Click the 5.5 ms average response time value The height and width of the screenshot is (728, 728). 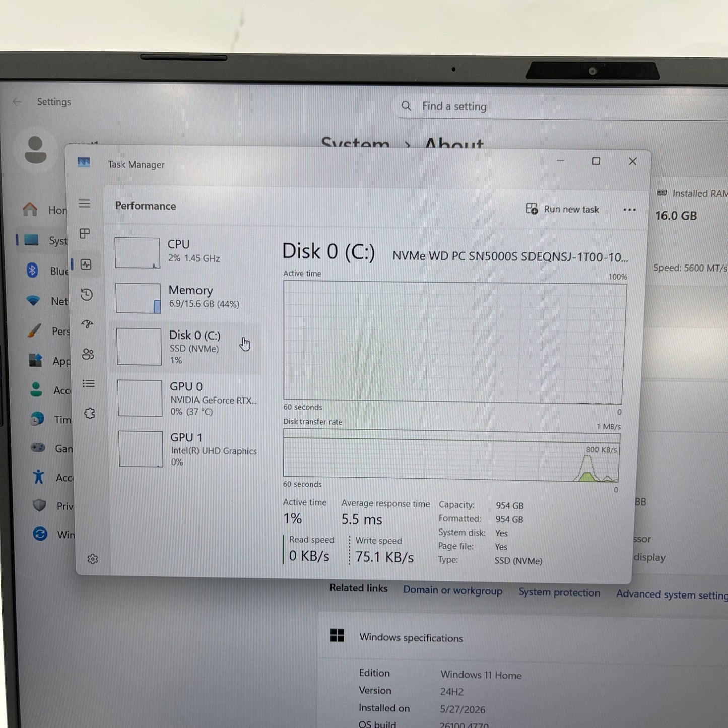point(362,519)
